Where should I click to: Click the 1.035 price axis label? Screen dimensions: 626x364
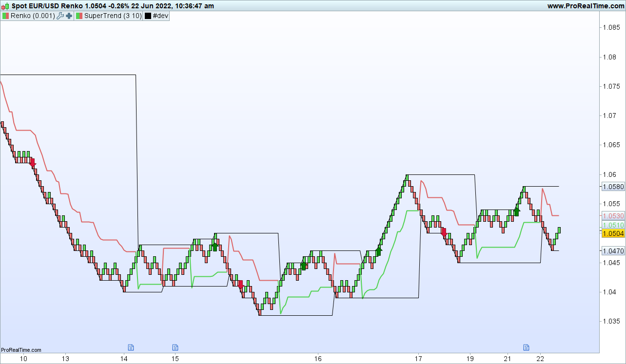point(612,321)
